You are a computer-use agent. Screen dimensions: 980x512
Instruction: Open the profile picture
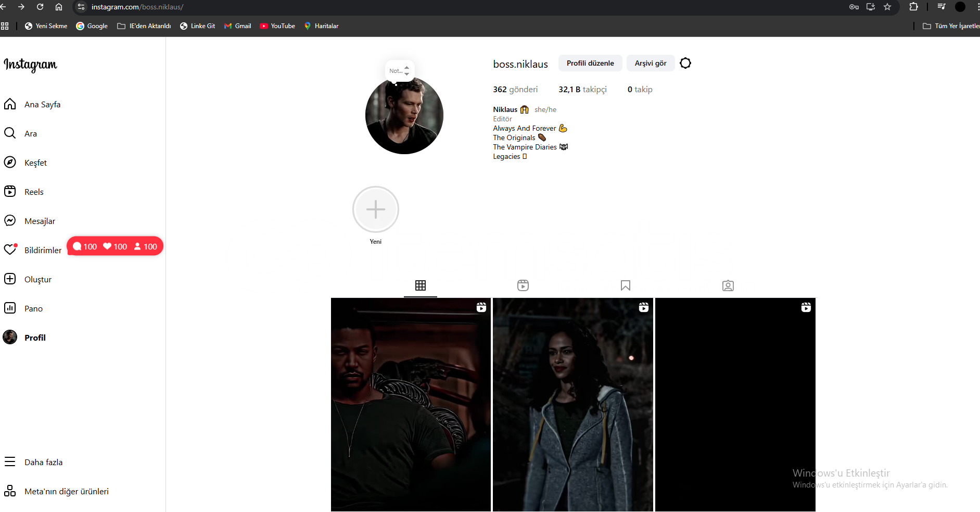[x=404, y=115]
